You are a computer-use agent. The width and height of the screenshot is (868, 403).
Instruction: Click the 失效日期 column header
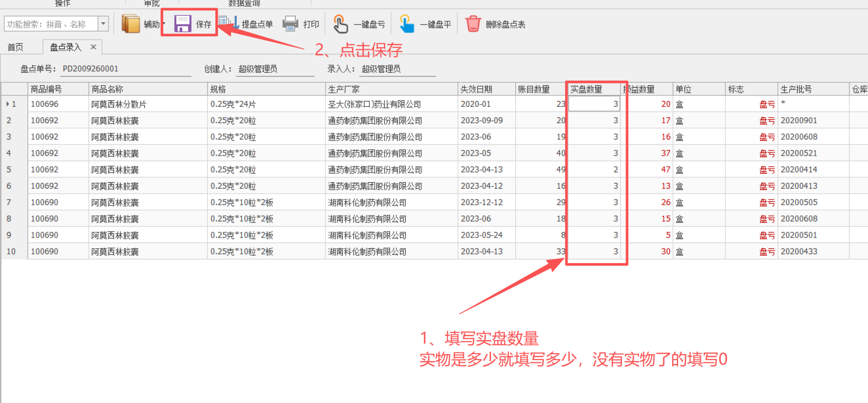click(486, 89)
